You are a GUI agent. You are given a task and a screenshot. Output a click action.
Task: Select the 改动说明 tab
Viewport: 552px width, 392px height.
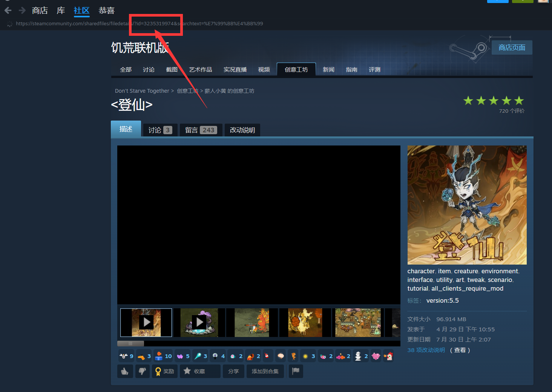point(242,130)
